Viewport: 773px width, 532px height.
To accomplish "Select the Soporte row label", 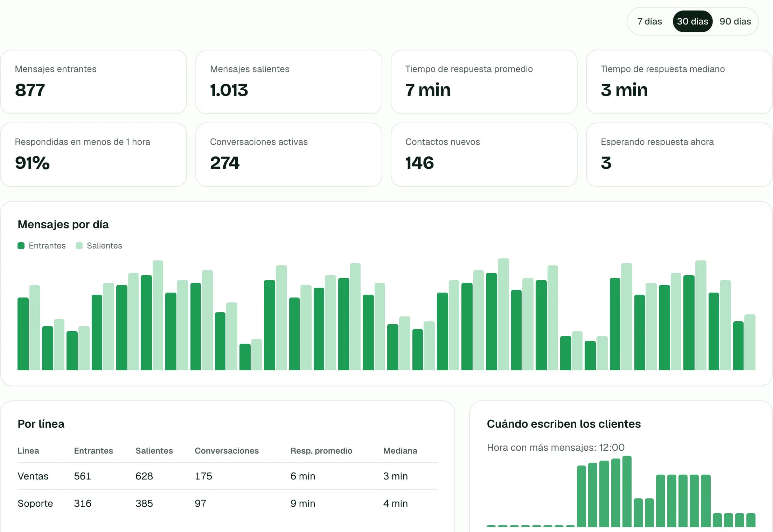I will tap(35, 503).
